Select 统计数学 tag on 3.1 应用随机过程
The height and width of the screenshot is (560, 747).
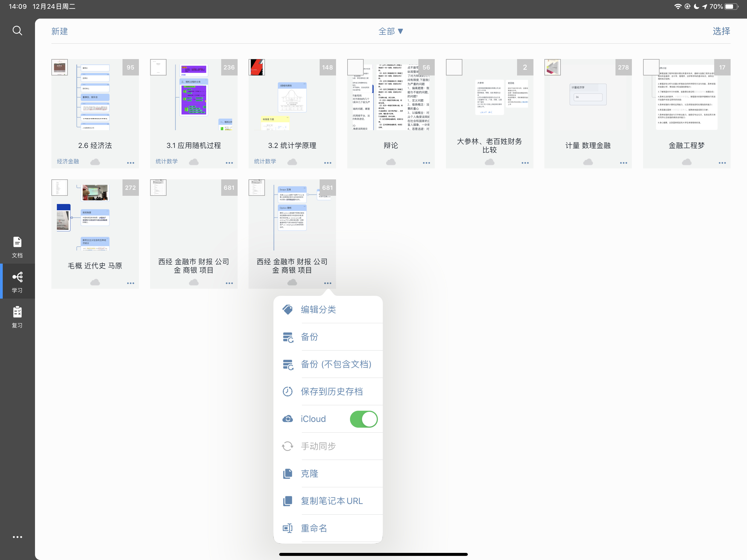click(x=167, y=161)
